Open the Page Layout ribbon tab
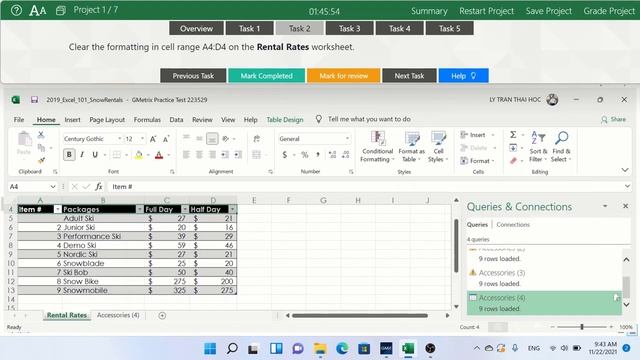 [x=107, y=120]
